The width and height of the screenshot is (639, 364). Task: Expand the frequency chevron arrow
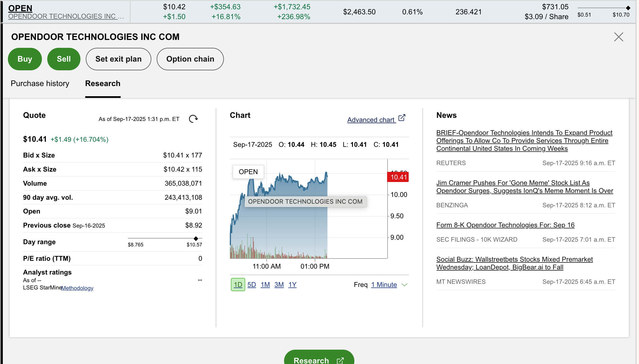(x=404, y=285)
